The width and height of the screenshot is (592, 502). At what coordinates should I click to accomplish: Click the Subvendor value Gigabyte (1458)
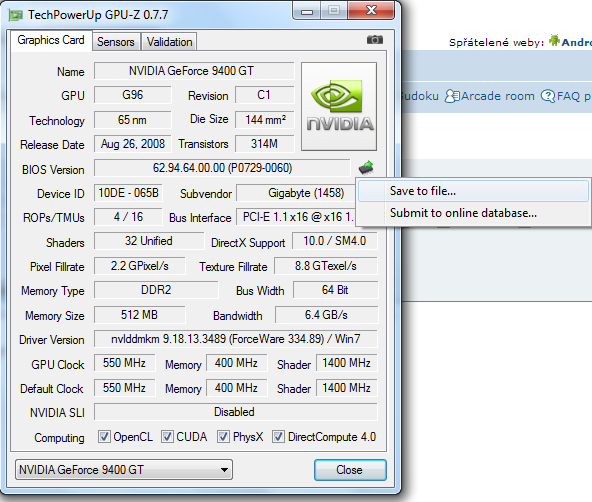tap(296, 193)
